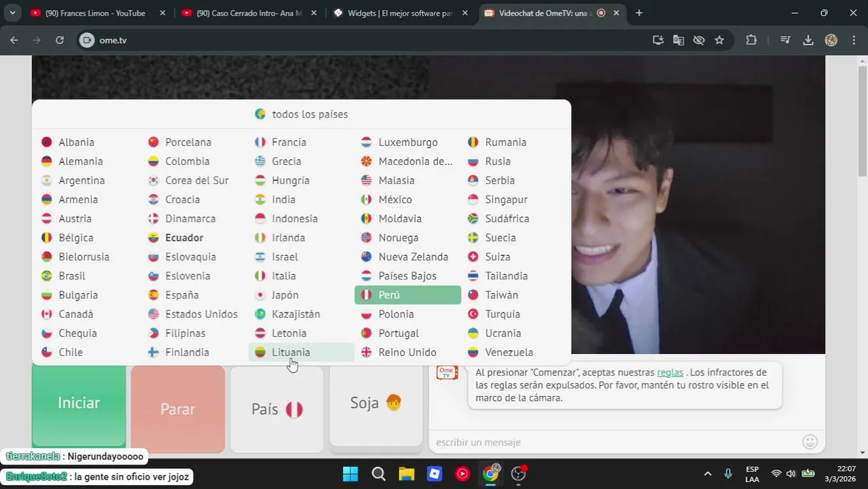
Task: Open the OBS-like taskbar icon
Action: pyautogui.click(x=519, y=473)
